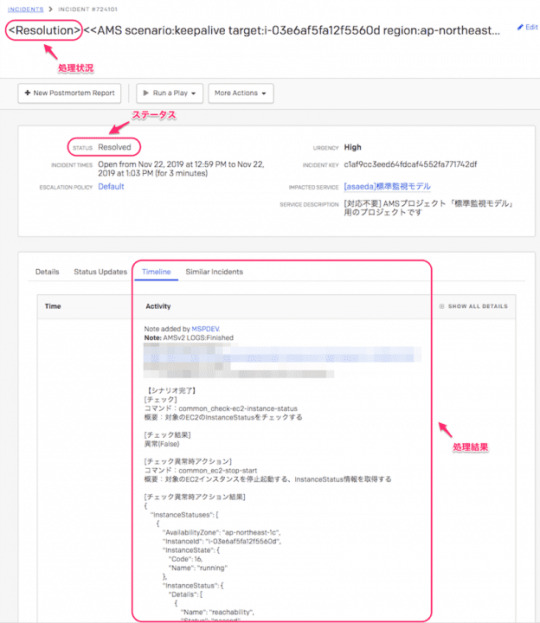Click the High urgency value
Screen dimensions: 540x623
352,147
